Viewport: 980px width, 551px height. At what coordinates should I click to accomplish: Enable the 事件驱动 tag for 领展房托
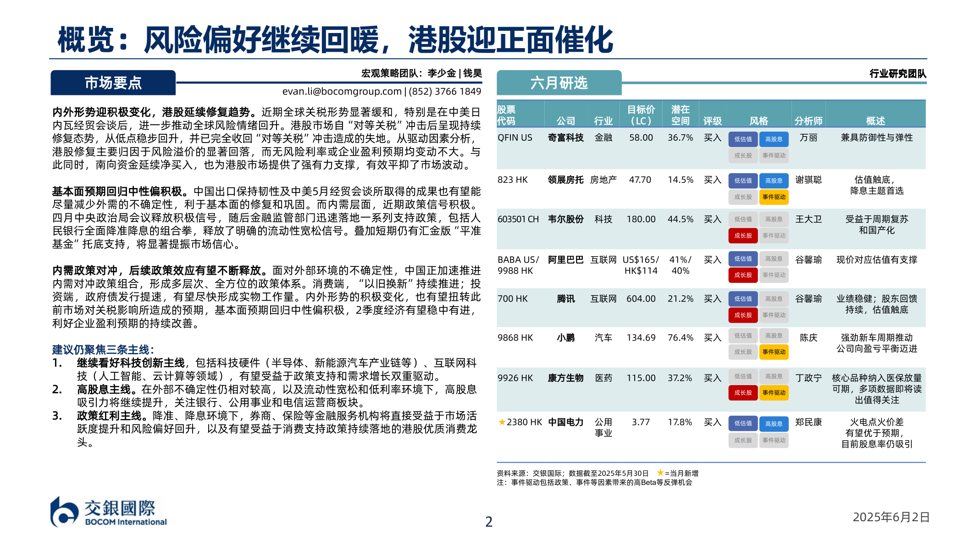coord(774,197)
